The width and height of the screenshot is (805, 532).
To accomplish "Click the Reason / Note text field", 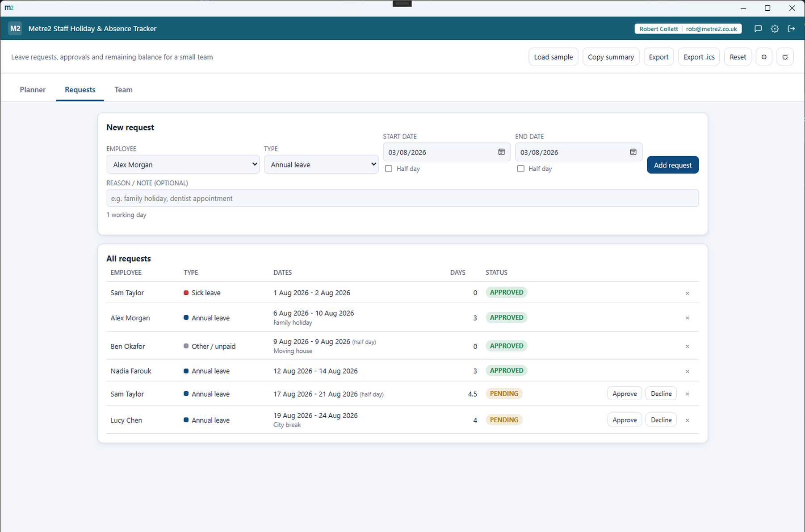I will (x=402, y=198).
